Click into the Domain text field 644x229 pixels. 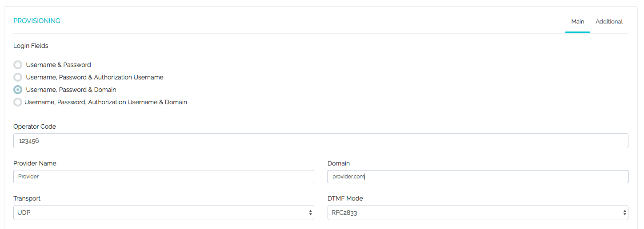[x=477, y=177]
